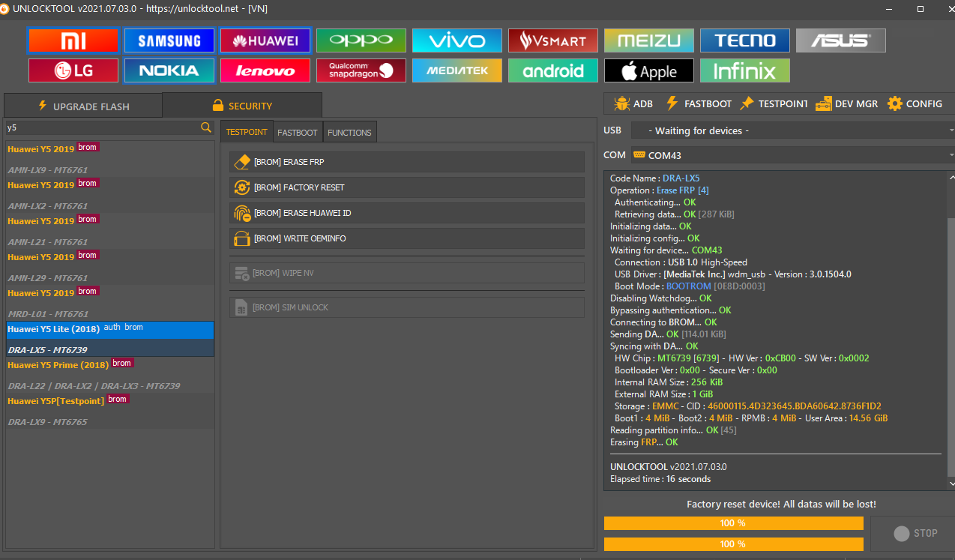
Task: Open the FASTBOOT sub-tab
Action: (x=298, y=132)
